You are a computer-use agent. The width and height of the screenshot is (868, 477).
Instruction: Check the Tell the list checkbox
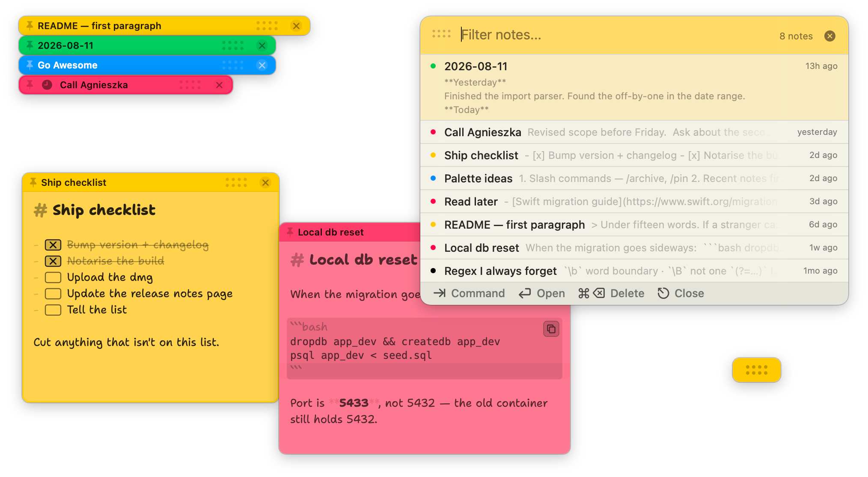tap(53, 310)
